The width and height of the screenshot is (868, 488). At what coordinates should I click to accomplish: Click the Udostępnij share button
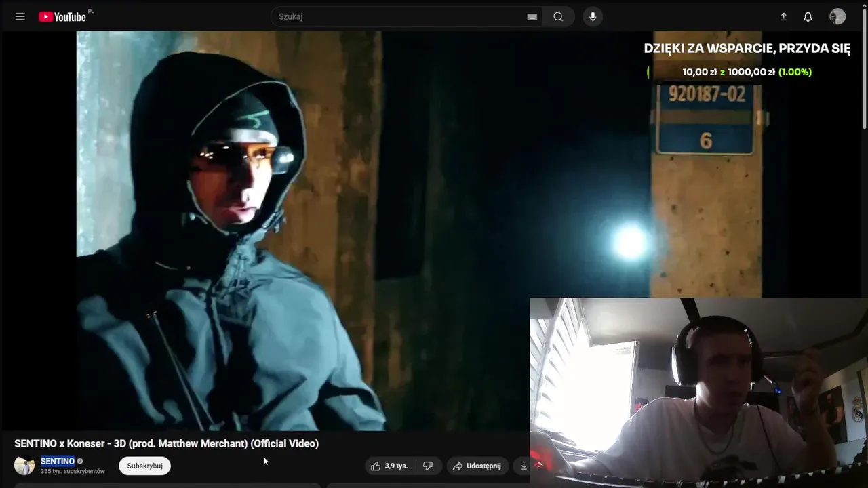pyautogui.click(x=477, y=466)
